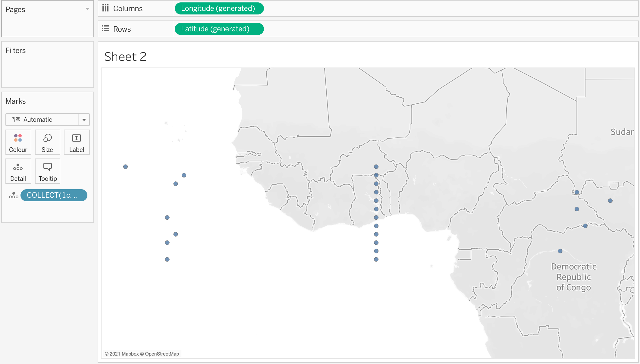640x364 pixels.
Task: Select the COLLECT pill on Marks card
Action: [x=54, y=195]
